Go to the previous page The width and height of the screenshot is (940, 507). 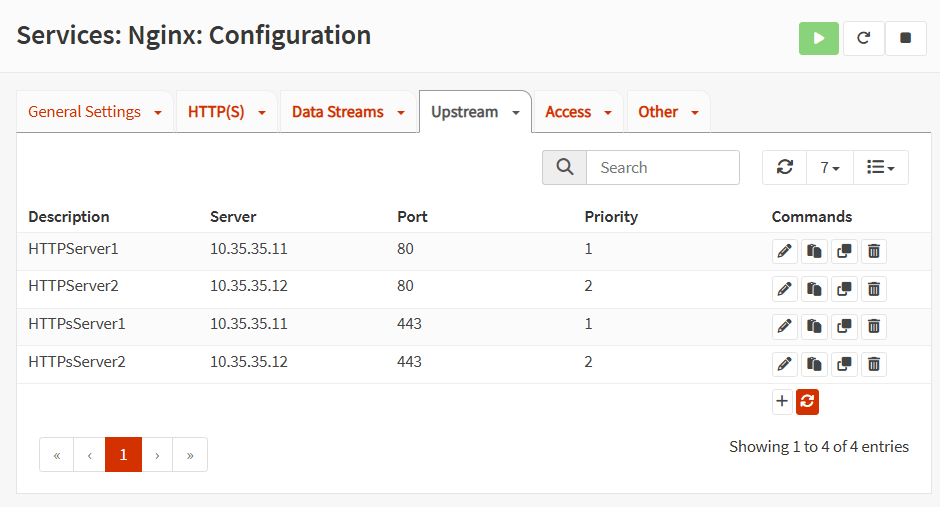coord(89,455)
